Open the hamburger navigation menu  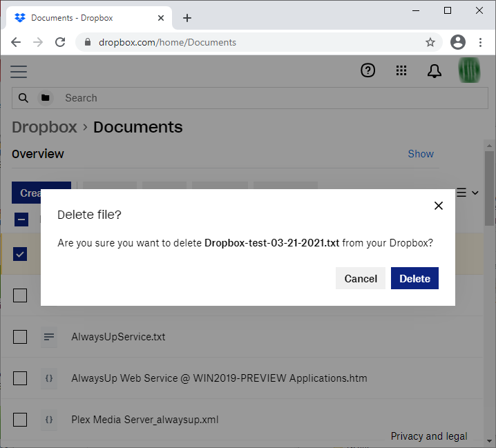pos(19,72)
